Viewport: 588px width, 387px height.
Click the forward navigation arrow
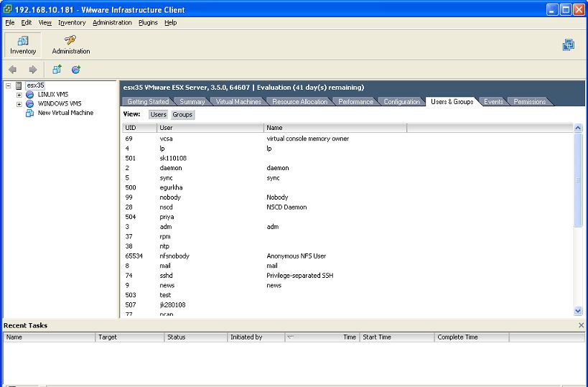tap(33, 70)
